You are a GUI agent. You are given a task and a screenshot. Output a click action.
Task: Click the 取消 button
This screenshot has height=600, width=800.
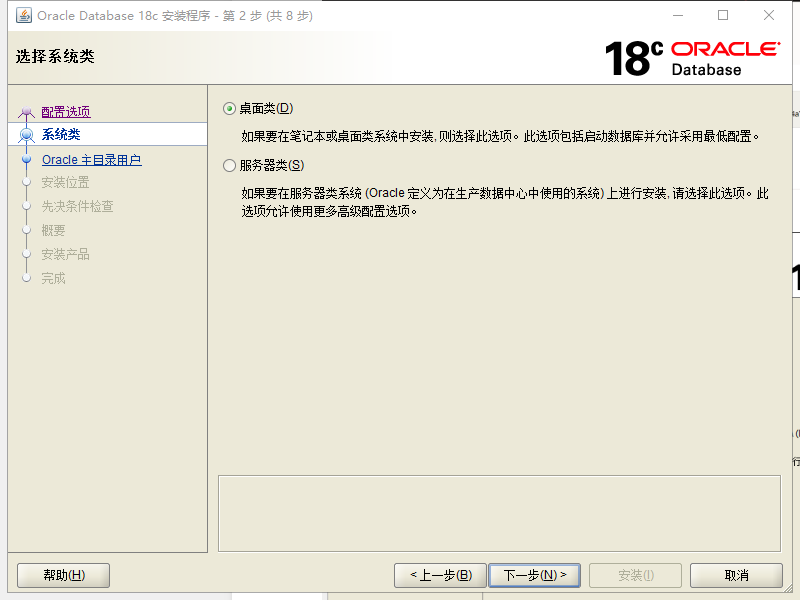[736, 575]
